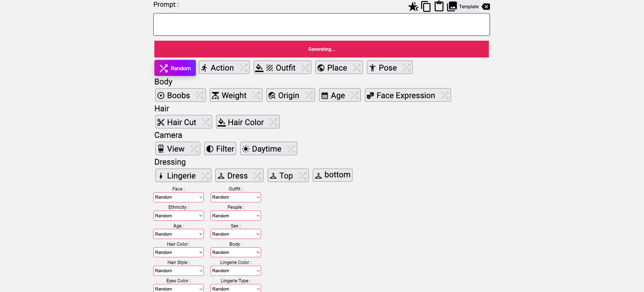Click the purple Random button
The height and width of the screenshot is (292, 644).
pyautogui.click(x=175, y=68)
